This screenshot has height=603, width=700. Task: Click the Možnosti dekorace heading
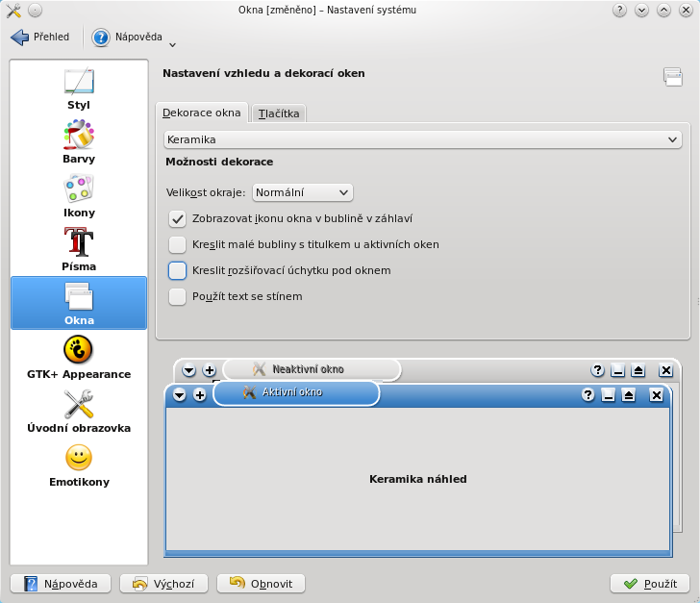click(219, 162)
